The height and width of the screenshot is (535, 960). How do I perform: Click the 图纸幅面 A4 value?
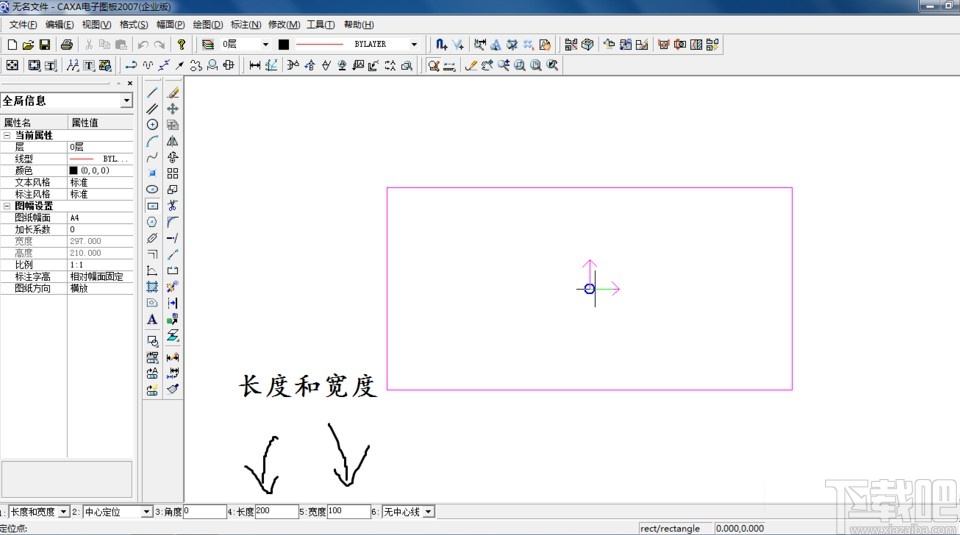tap(100, 217)
